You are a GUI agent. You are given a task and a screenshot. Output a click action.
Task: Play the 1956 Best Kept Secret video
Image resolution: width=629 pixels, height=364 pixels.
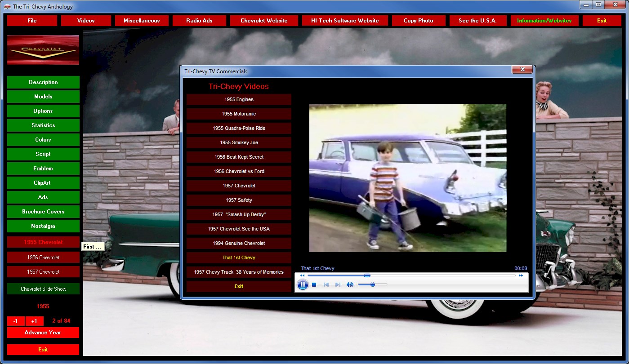(239, 157)
